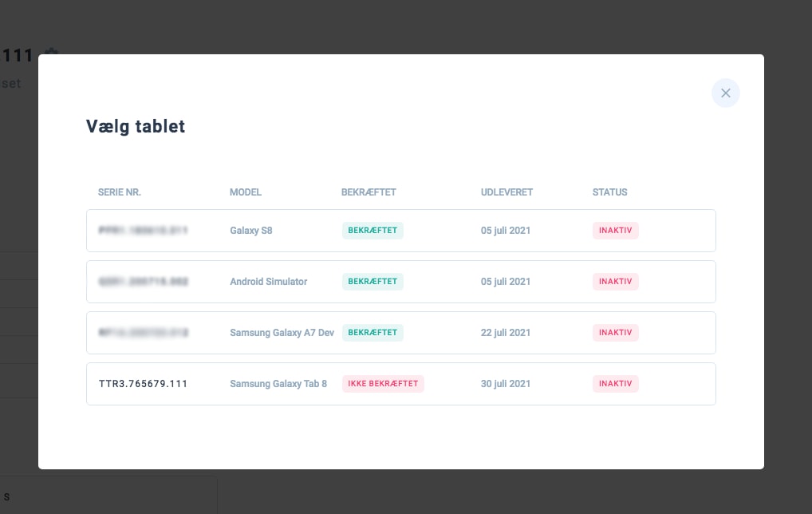
Task: Click Android Simulator's BEKRÆFTET badge
Action: (372, 282)
